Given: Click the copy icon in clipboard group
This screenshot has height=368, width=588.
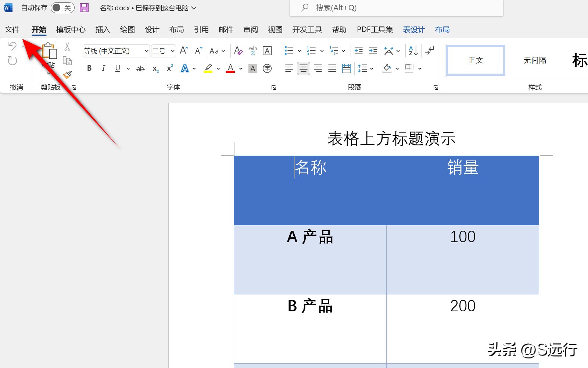Looking at the screenshot, I should click(67, 60).
